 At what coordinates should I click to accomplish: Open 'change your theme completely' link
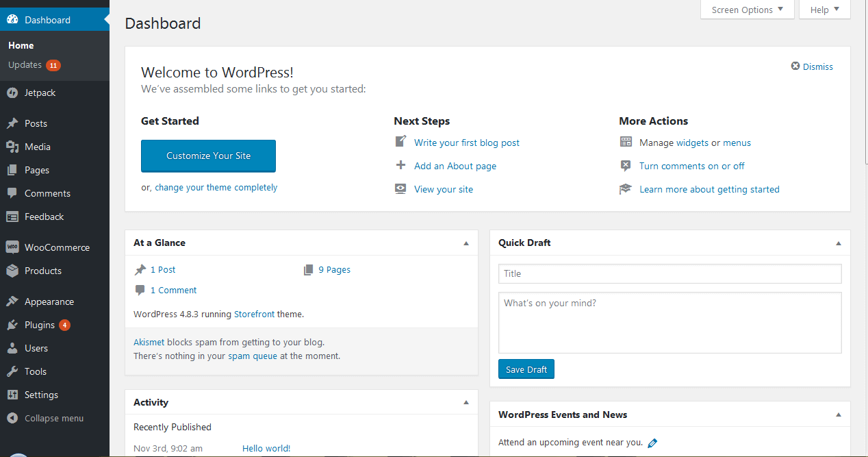point(216,187)
